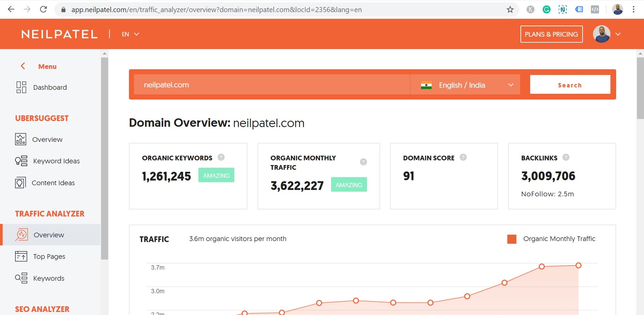Go back with the browser back arrow
644x315 pixels.
(11, 9)
